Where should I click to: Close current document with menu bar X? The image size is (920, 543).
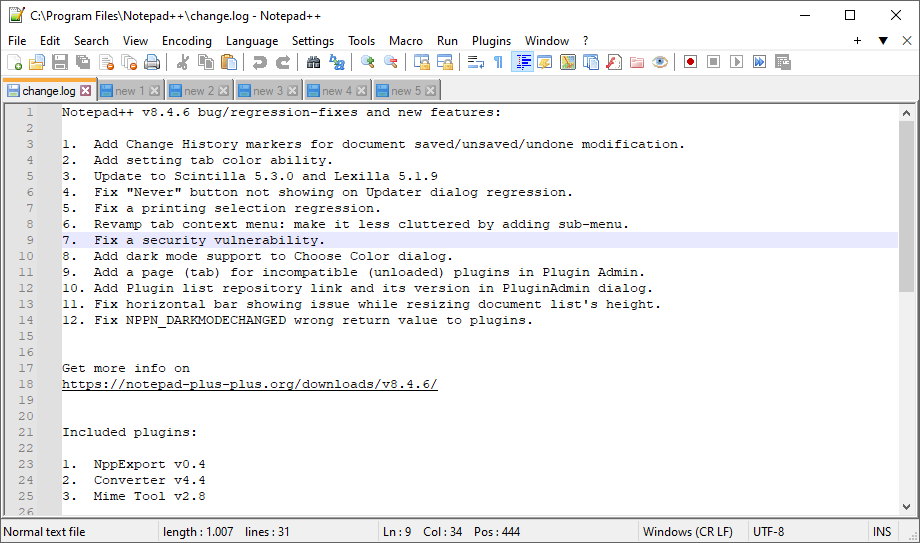tap(907, 41)
